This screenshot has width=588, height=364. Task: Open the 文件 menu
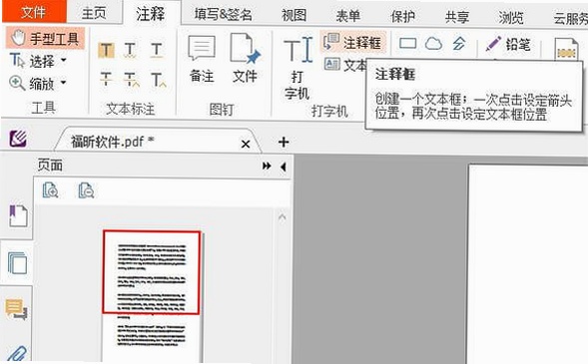click(x=34, y=12)
